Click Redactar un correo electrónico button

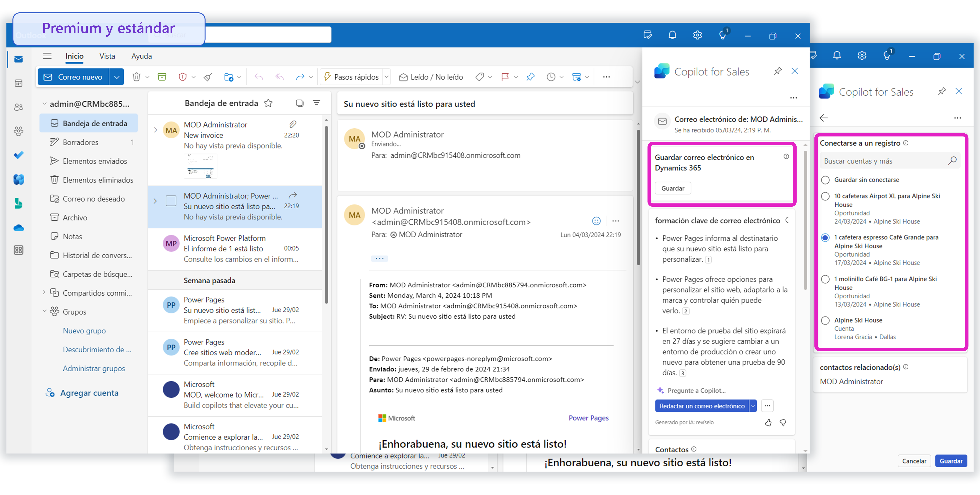pyautogui.click(x=702, y=406)
